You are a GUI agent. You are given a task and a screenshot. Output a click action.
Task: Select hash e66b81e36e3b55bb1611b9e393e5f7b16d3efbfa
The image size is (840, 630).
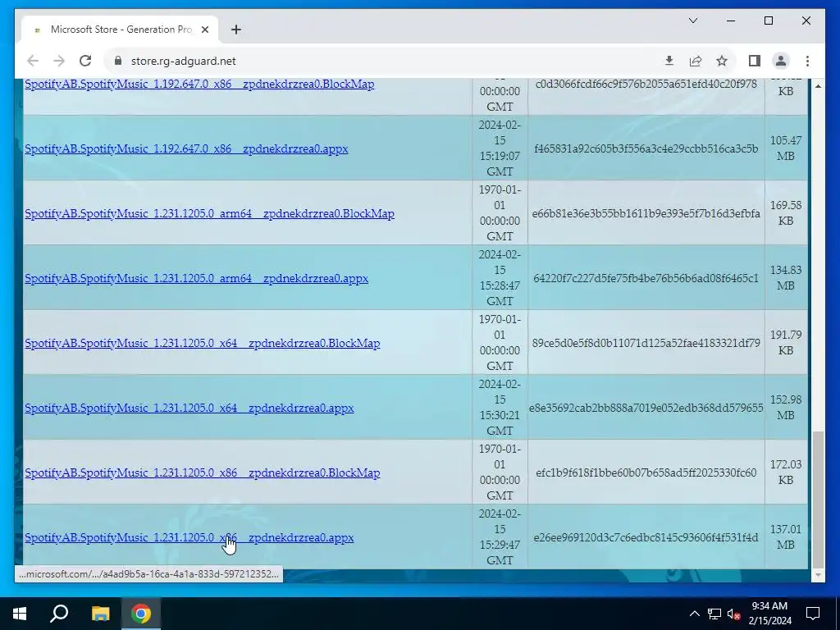[646, 213]
